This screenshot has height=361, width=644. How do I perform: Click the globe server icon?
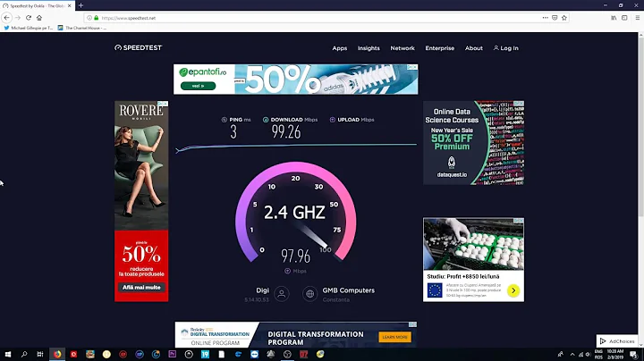pos(310,294)
